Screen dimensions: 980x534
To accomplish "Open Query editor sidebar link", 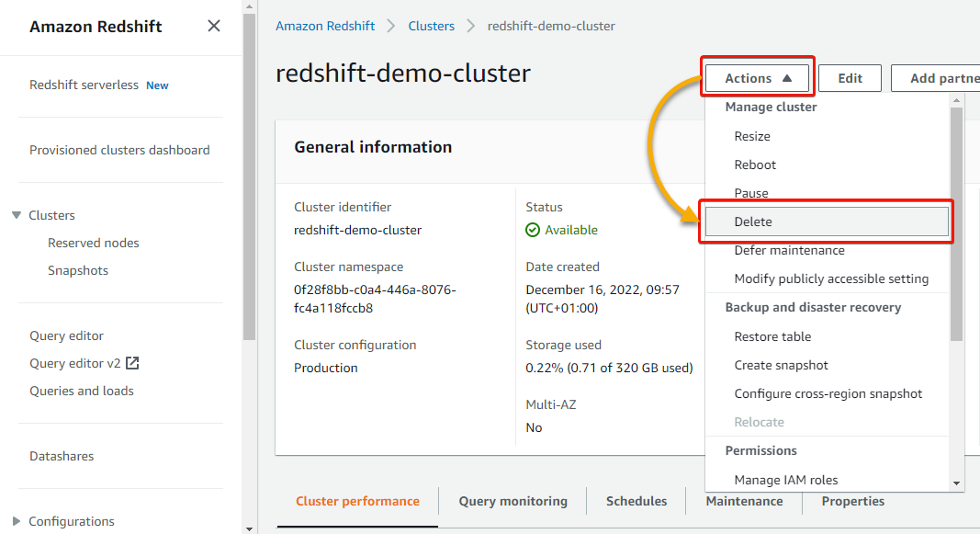I will tap(66, 335).
